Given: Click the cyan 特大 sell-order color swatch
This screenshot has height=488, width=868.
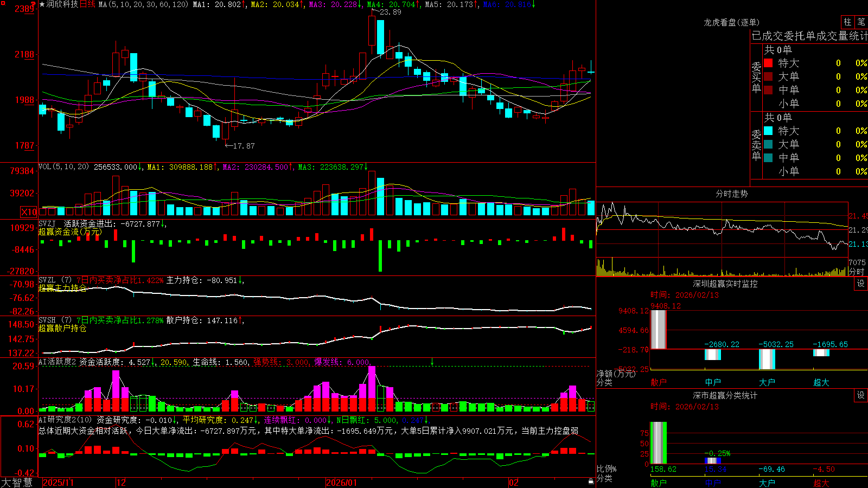Looking at the screenshot, I should point(768,131).
